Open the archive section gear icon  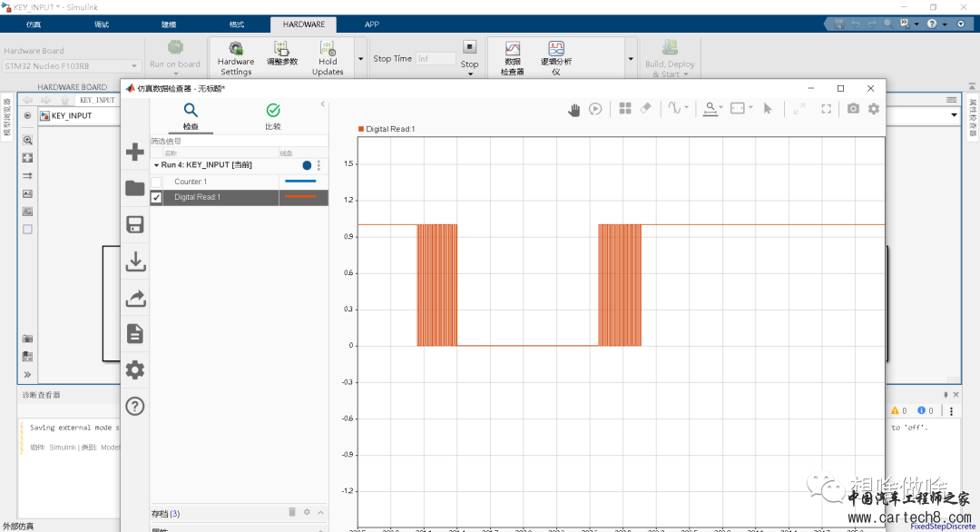[x=307, y=512]
